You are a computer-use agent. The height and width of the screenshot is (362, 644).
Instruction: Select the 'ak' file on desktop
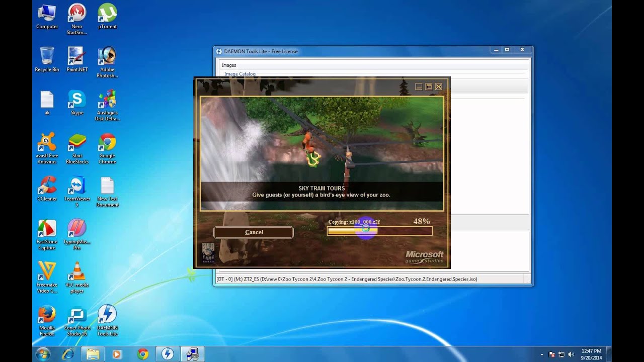47,103
